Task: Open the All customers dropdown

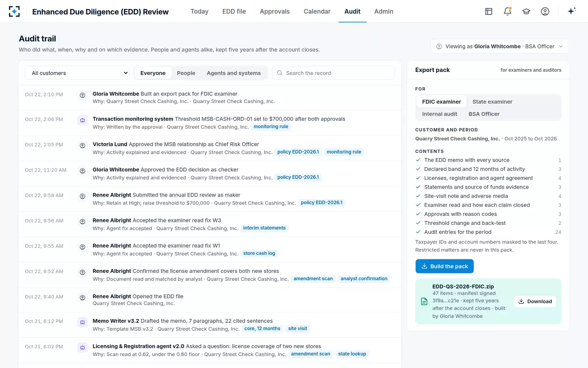Action: coord(77,73)
